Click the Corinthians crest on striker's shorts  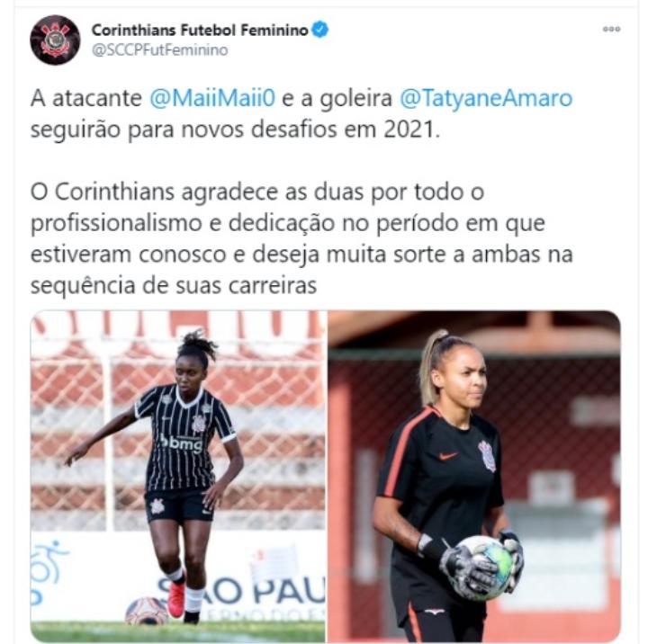point(157,505)
